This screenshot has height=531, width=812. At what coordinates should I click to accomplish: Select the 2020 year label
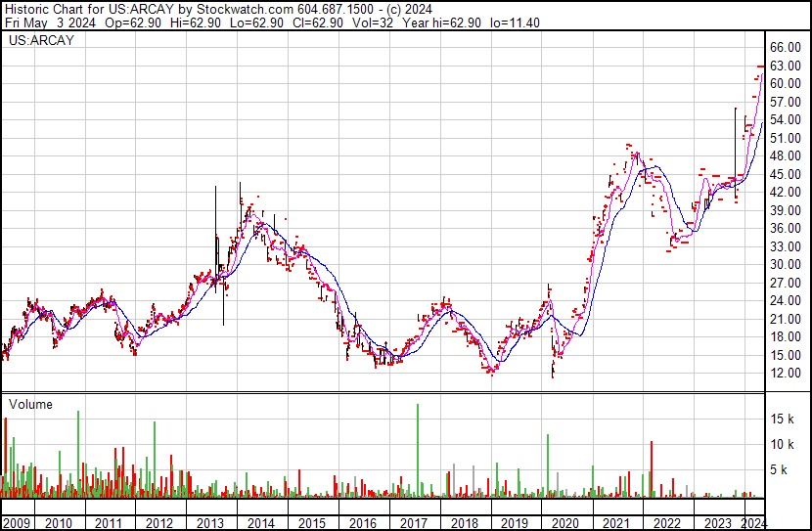pos(565,523)
